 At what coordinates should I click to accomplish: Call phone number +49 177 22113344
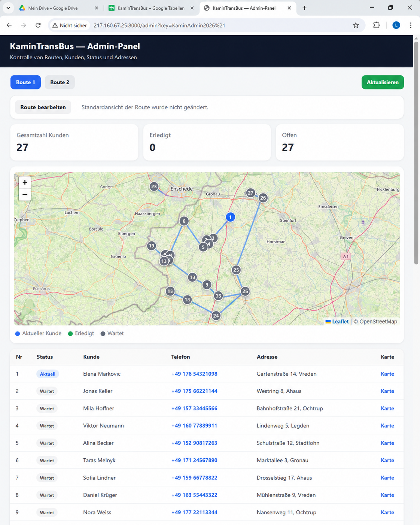[x=194, y=512]
